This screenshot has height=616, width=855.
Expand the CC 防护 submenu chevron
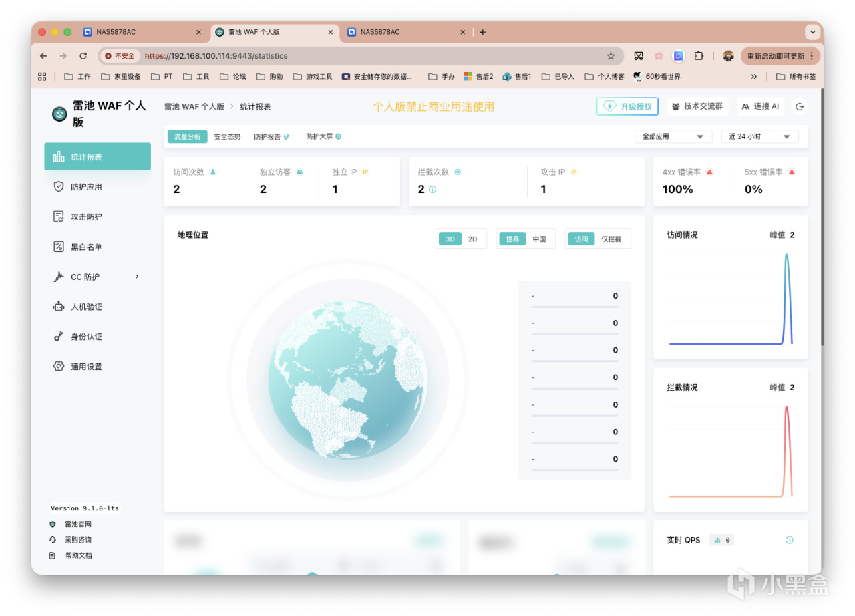point(137,277)
